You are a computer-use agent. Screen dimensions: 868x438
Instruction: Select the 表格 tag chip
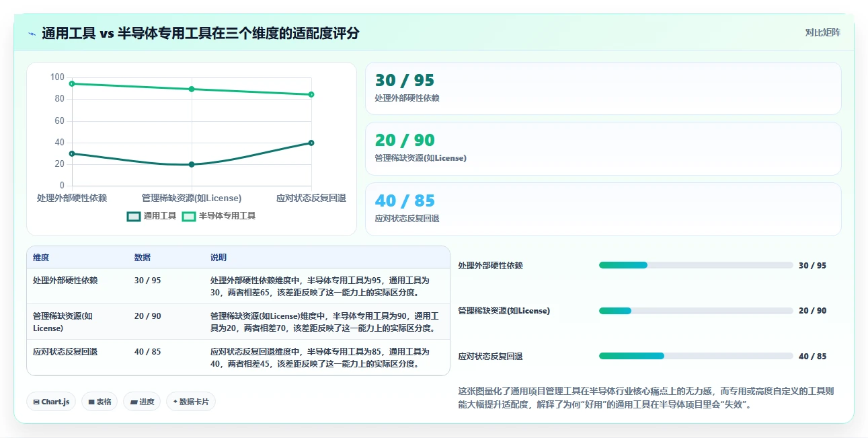(x=100, y=402)
